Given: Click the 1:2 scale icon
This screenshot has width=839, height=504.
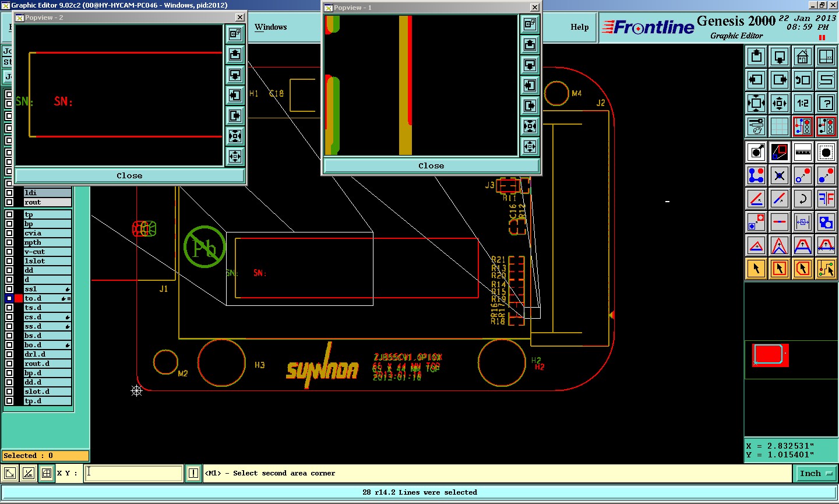Looking at the screenshot, I should coord(803,103).
